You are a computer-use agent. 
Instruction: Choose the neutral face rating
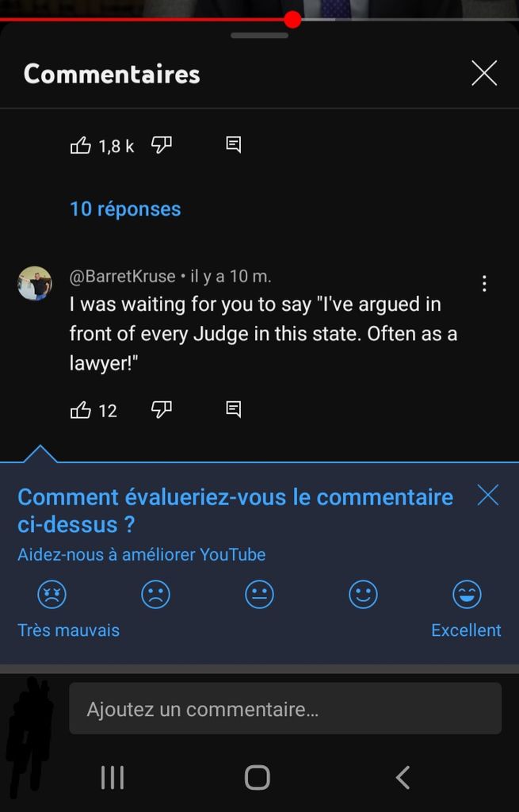tap(259, 595)
